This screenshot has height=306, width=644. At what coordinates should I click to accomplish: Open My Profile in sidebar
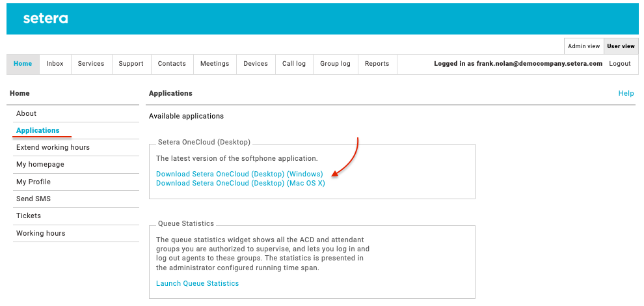tap(76, 182)
